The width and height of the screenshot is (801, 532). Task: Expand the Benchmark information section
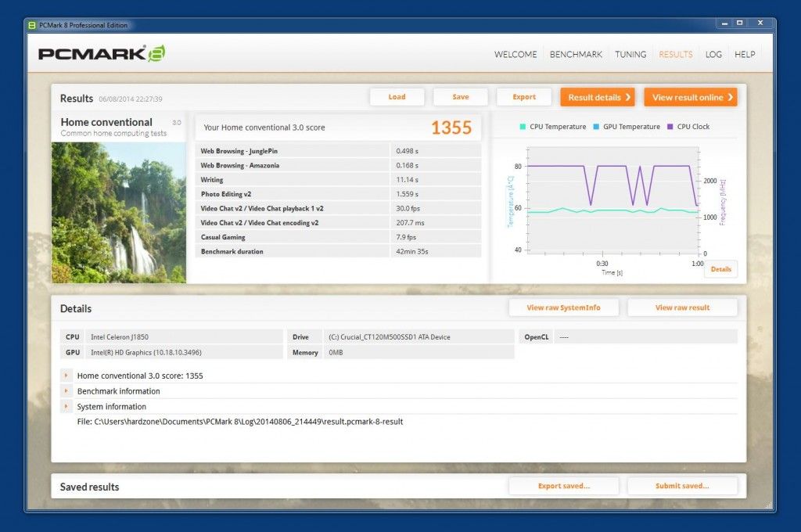[66, 391]
